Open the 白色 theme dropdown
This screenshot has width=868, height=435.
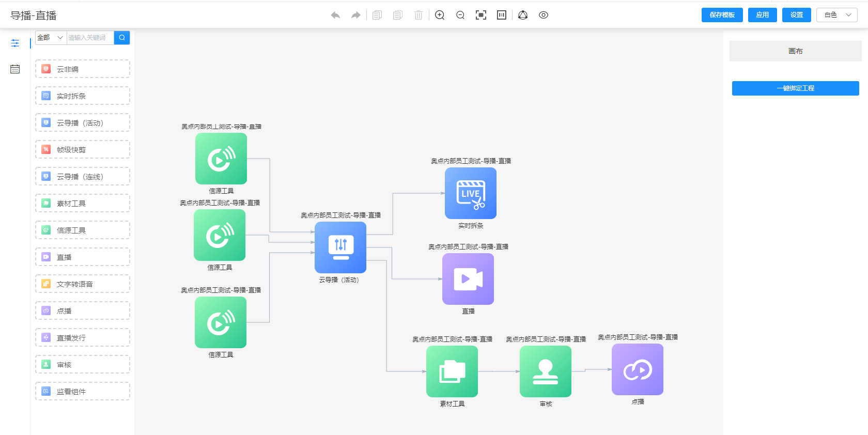[x=837, y=15]
